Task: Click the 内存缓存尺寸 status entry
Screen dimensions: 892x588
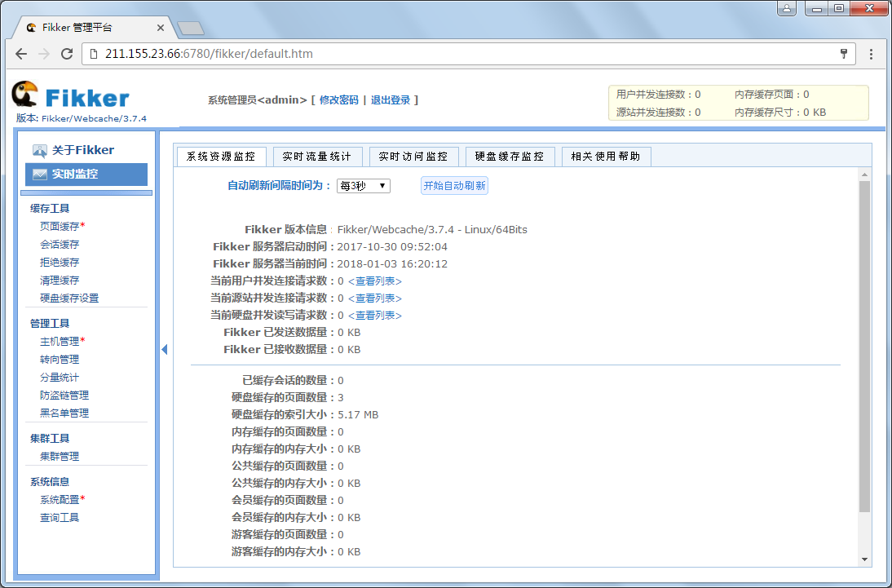Action: (x=780, y=112)
